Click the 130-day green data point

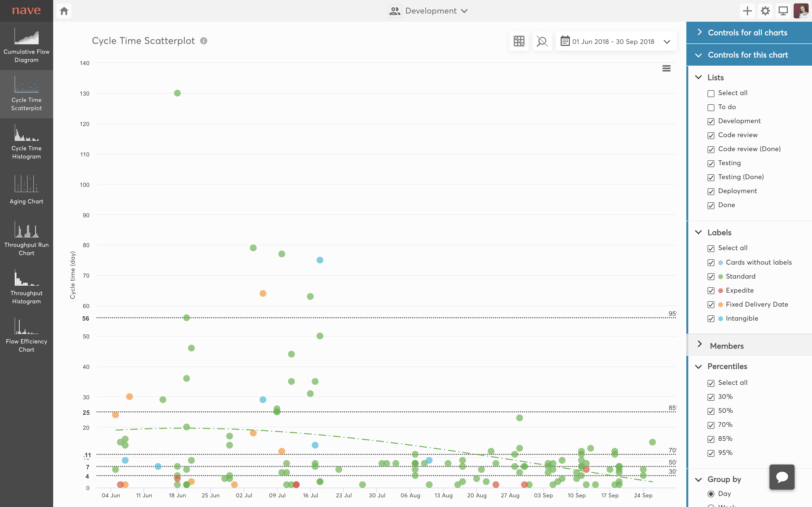tap(177, 93)
